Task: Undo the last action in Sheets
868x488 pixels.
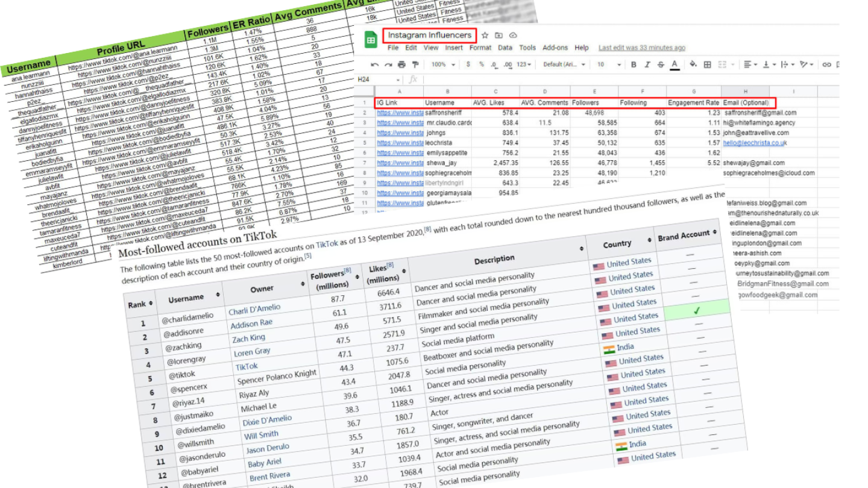Action: [374, 64]
